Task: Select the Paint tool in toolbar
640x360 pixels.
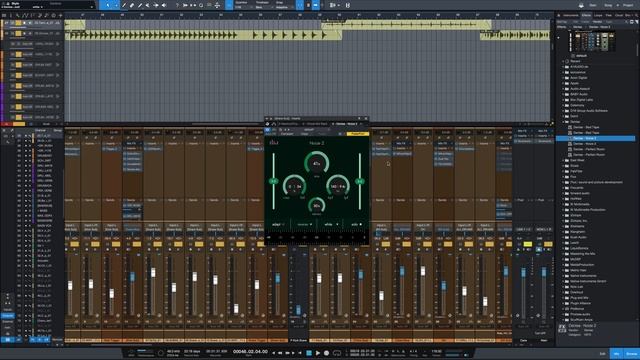Action: (x=140, y=5)
